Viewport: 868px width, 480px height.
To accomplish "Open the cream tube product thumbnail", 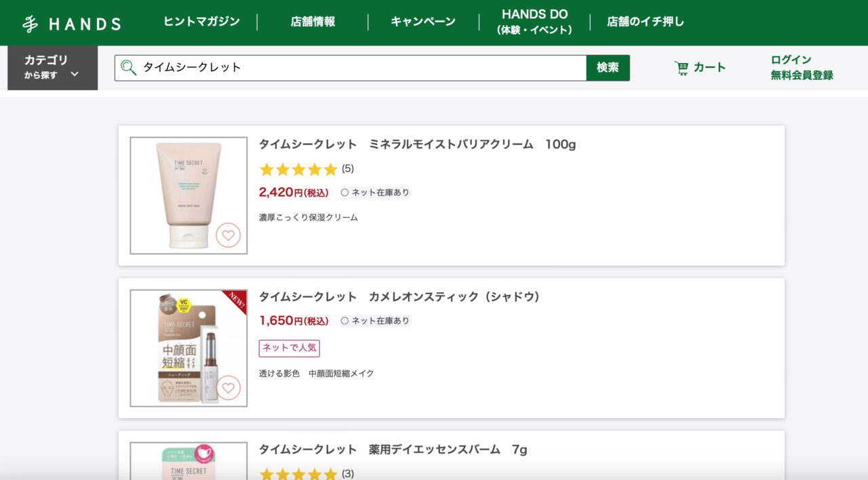I will click(x=189, y=195).
